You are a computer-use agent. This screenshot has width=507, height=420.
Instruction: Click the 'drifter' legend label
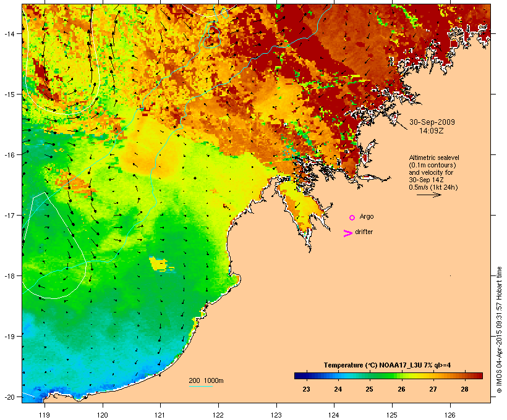[364, 232]
